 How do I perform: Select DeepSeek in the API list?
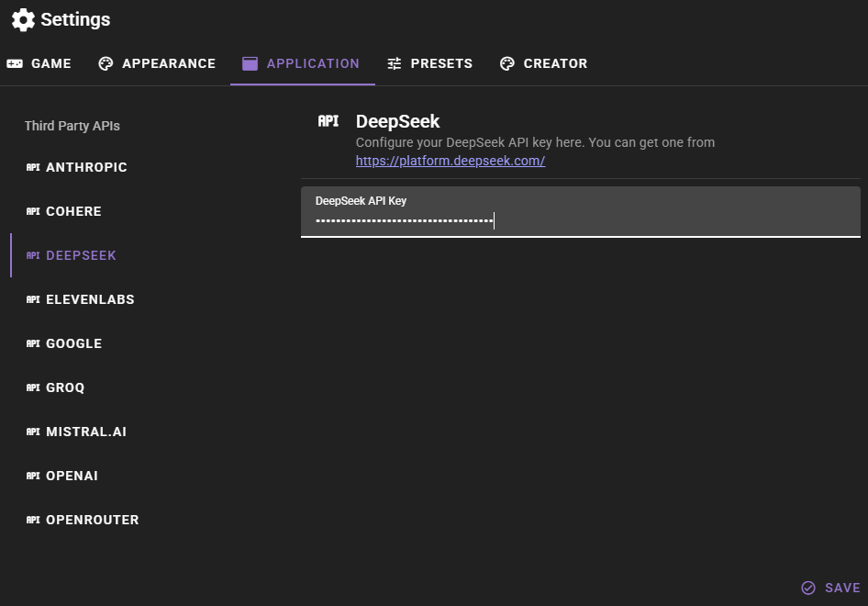click(81, 255)
